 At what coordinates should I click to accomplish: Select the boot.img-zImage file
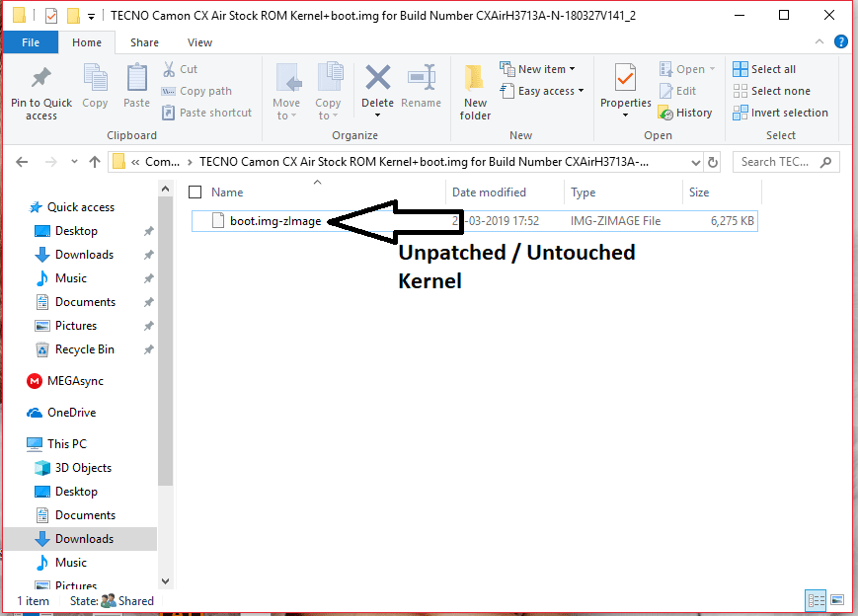pos(274,221)
